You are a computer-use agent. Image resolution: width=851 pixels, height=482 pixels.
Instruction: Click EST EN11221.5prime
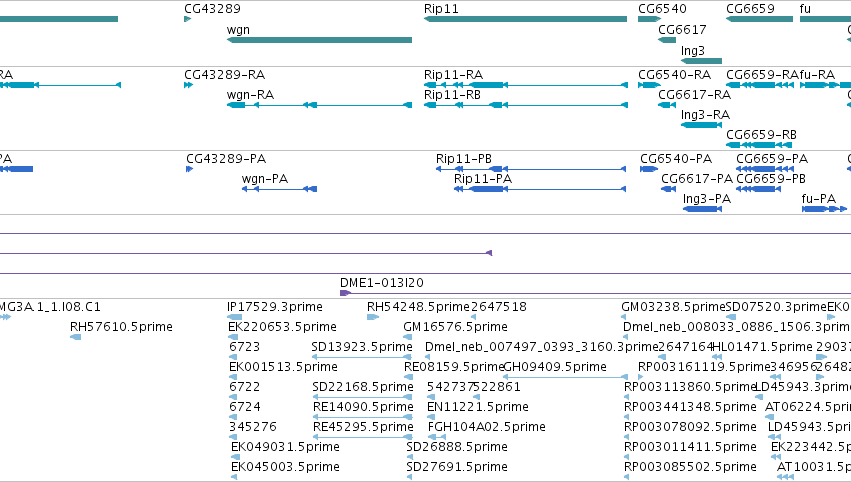[431, 417]
